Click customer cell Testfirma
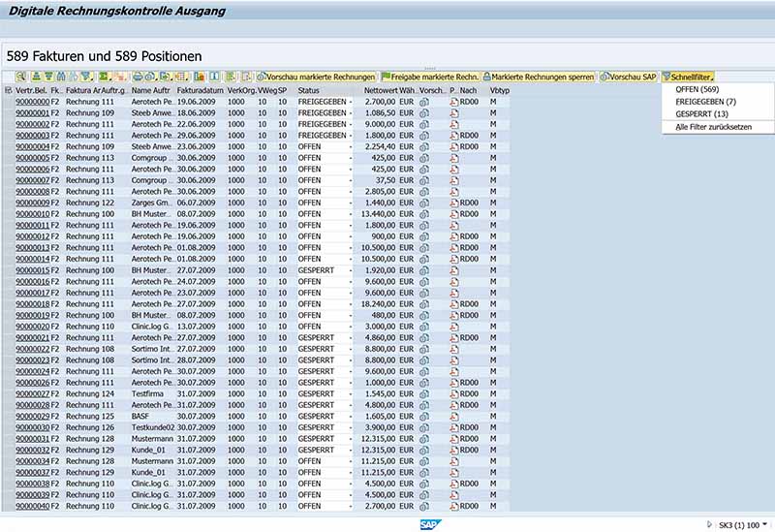This screenshot has width=775, height=532. (147, 394)
